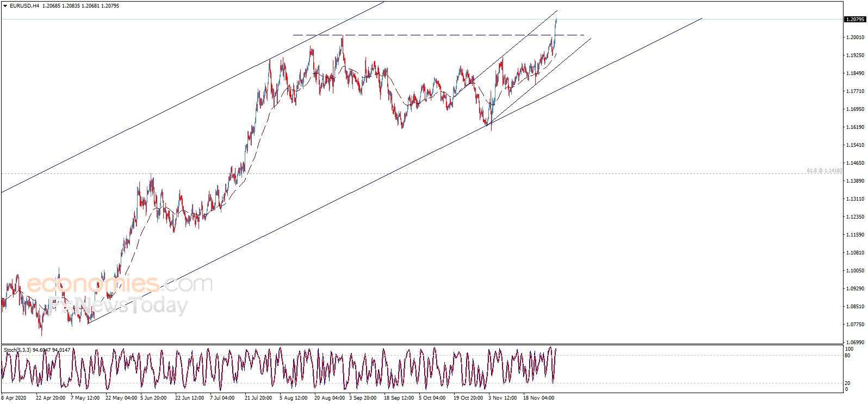
Task: Click price level 1.10050 on the scale
Action: point(855,271)
